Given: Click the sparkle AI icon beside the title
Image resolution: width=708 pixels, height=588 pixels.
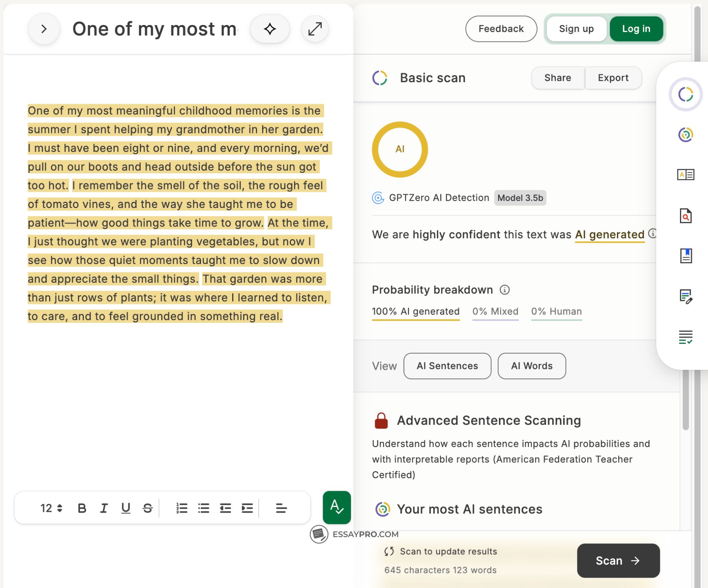Looking at the screenshot, I should (x=269, y=29).
